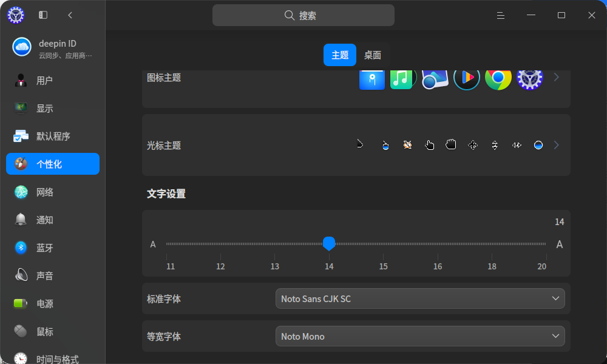
Task: Switch to the 主题 tab
Action: 340,55
